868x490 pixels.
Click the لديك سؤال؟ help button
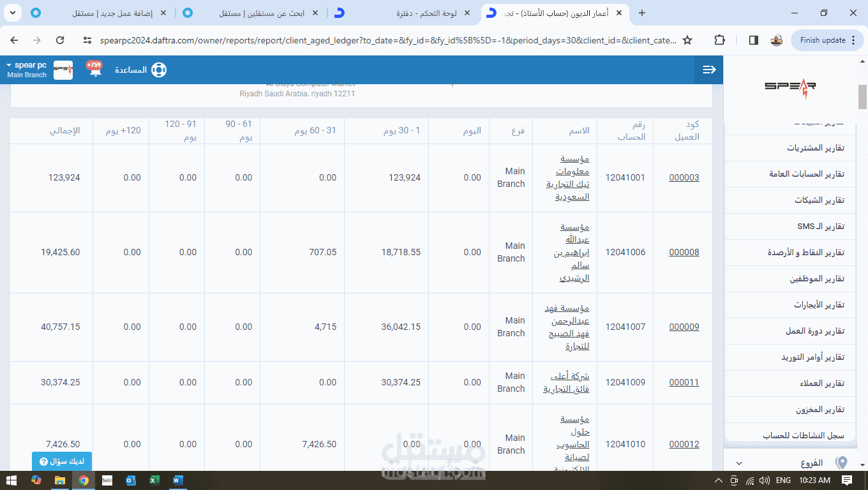point(62,461)
